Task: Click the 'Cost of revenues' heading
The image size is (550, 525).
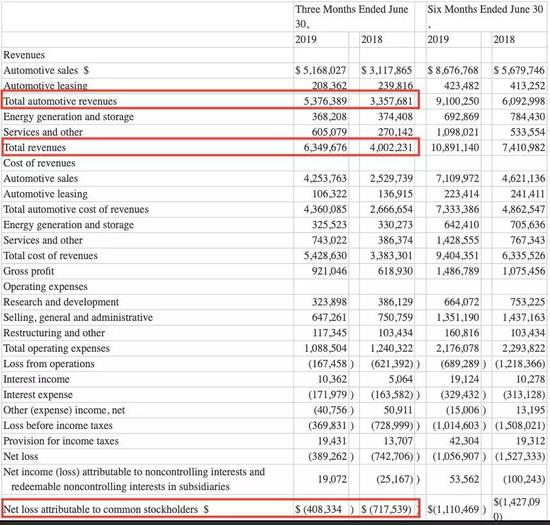Action: [x=39, y=163]
